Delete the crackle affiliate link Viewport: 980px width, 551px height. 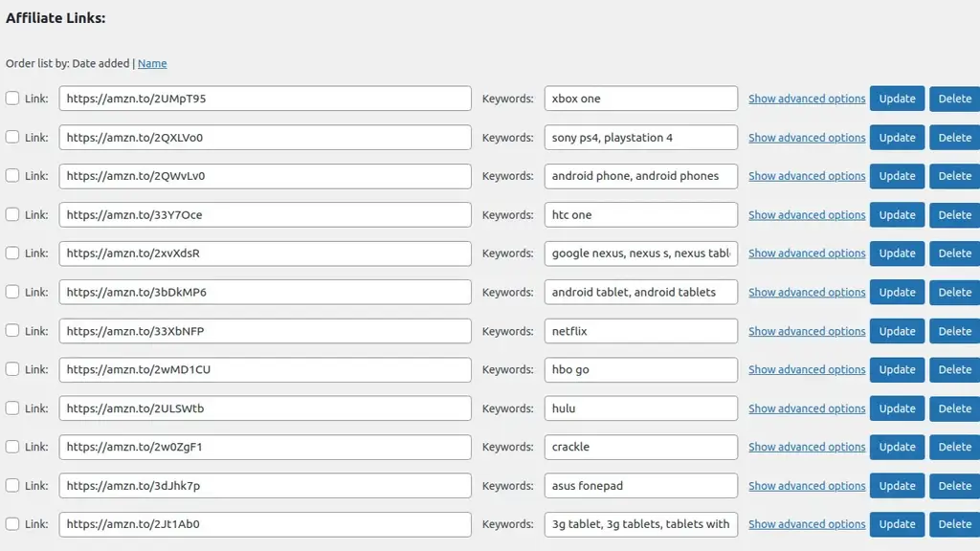(x=954, y=447)
